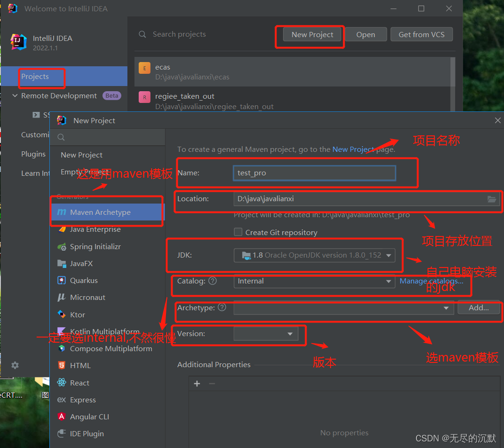The height and width of the screenshot is (448, 504).
Task: Click the Ktor icon
Action: 62,314
